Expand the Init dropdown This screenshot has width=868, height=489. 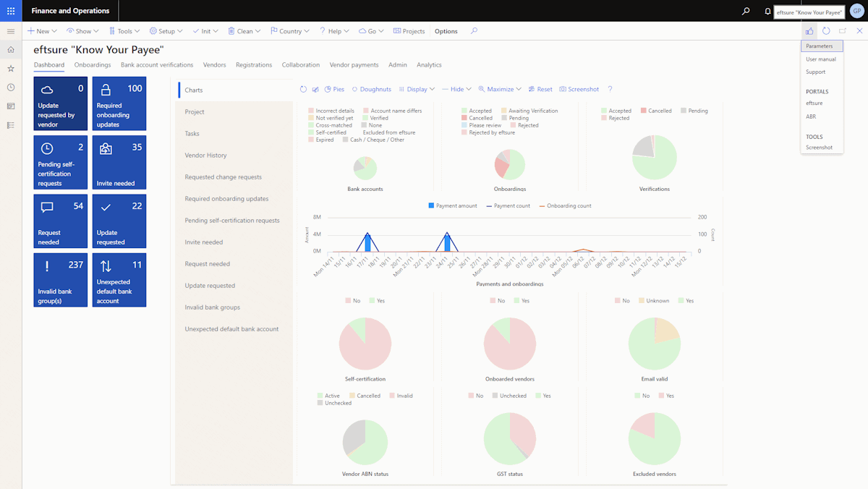(x=206, y=31)
